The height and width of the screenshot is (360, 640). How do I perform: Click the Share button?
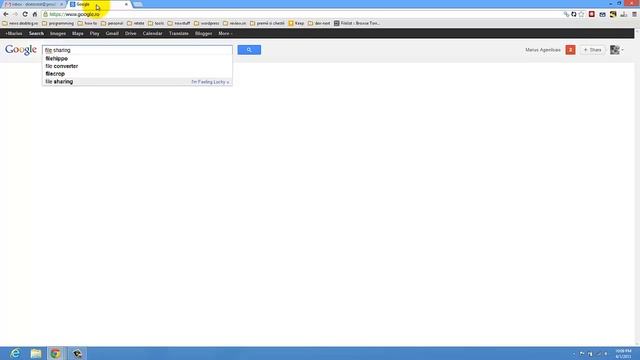pyautogui.click(x=593, y=50)
